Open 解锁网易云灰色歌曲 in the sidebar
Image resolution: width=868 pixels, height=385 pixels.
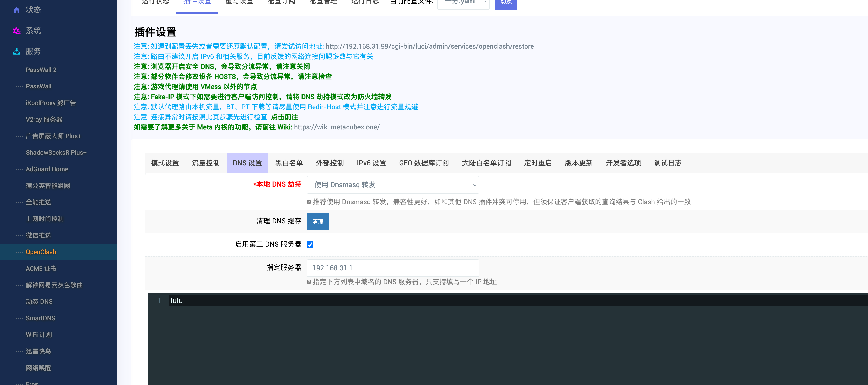pos(54,285)
